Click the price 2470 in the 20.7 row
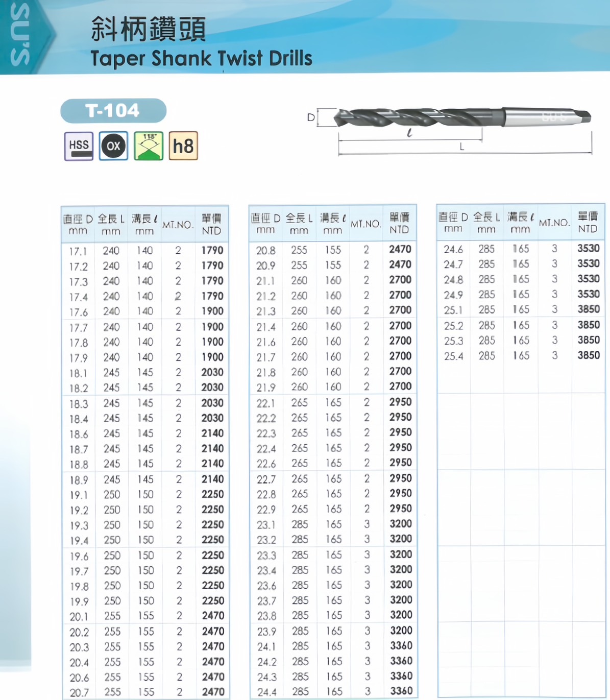610x700 pixels. tap(213, 692)
